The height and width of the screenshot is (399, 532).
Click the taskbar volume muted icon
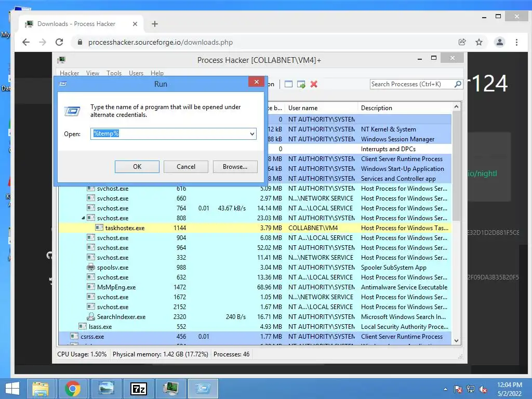click(x=483, y=389)
